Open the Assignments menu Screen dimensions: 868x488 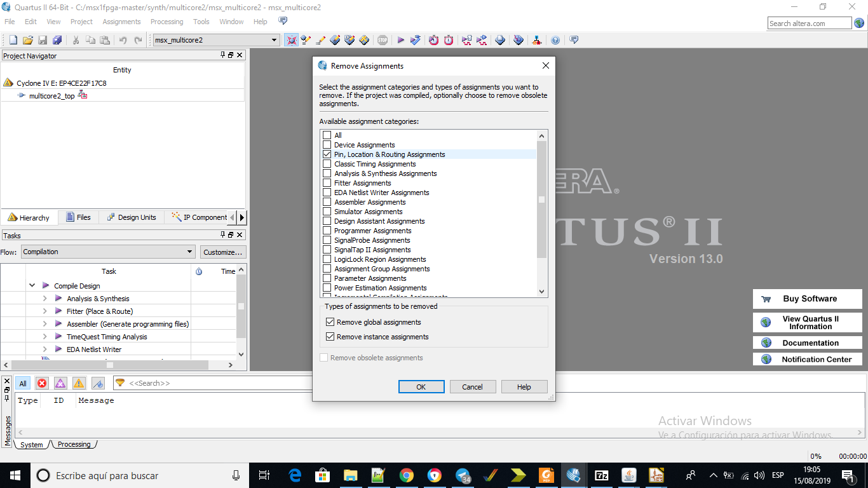(x=121, y=22)
